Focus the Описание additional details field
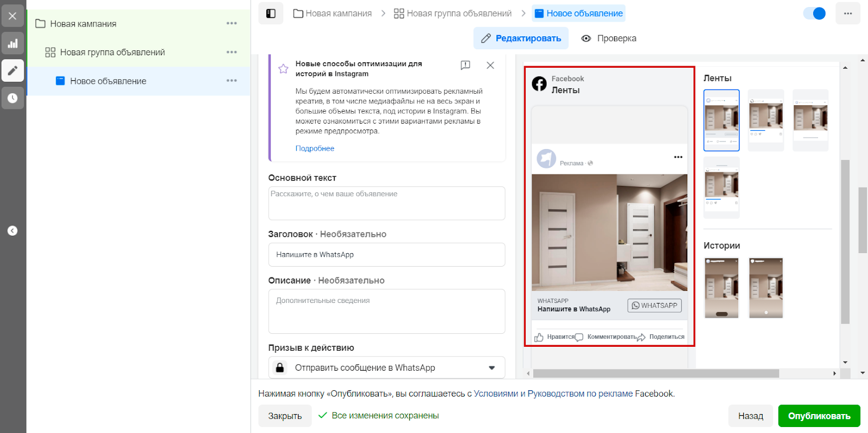868x433 pixels. (x=387, y=311)
